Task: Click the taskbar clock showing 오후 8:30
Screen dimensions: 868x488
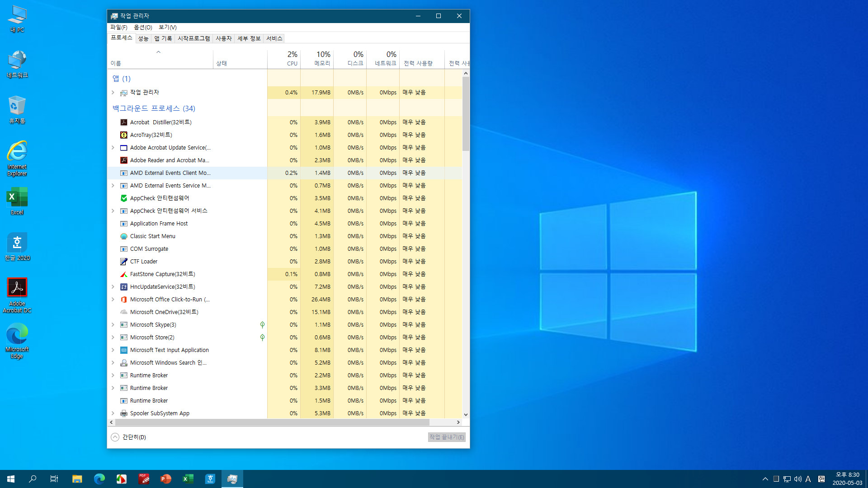Action: coord(848,479)
